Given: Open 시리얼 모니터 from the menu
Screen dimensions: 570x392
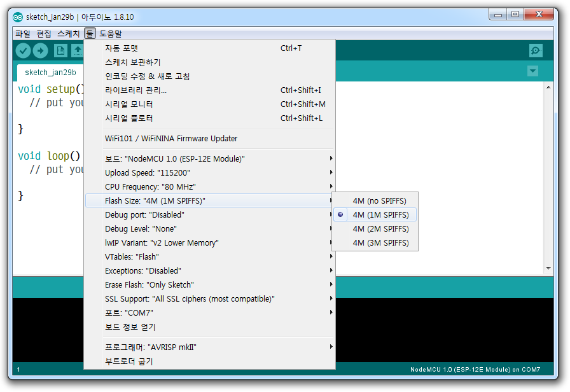Looking at the screenshot, I should click(x=210, y=104).
